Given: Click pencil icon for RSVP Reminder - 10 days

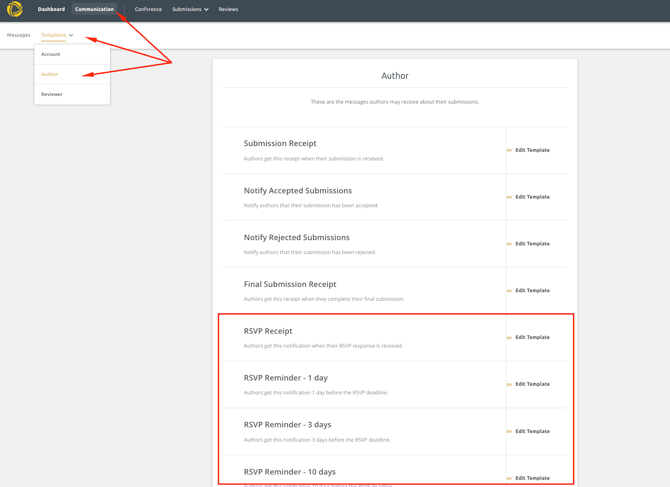Looking at the screenshot, I should 509,478.
